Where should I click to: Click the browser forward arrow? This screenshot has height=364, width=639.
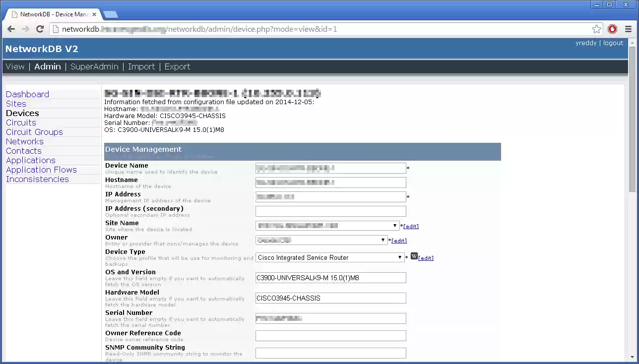coord(25,29)
